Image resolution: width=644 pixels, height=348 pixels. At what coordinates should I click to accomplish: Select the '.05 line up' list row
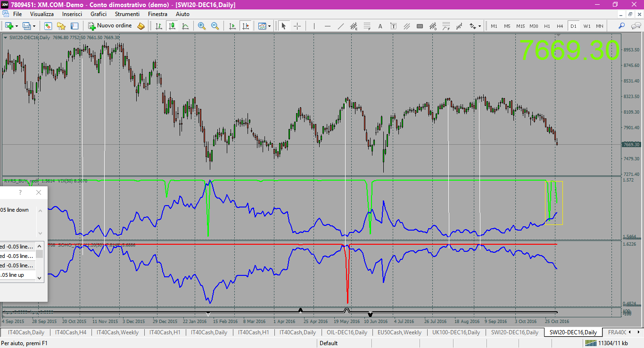18,275
